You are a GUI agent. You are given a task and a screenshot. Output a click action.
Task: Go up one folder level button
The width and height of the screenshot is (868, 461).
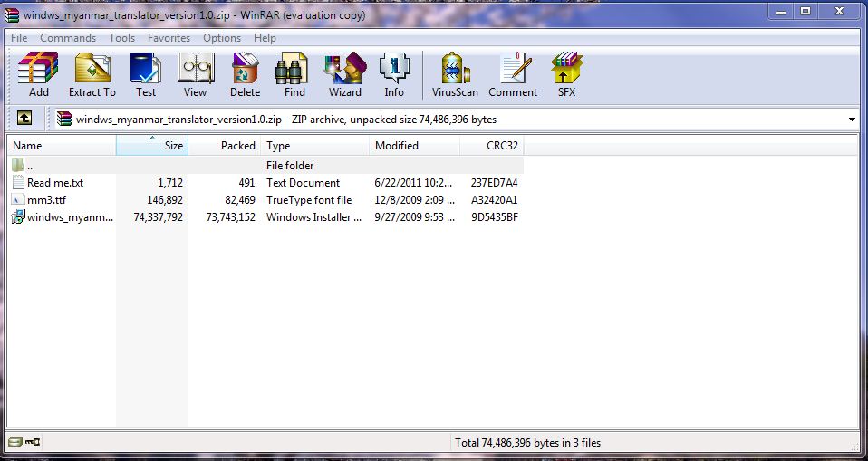(x=24, y=118)
